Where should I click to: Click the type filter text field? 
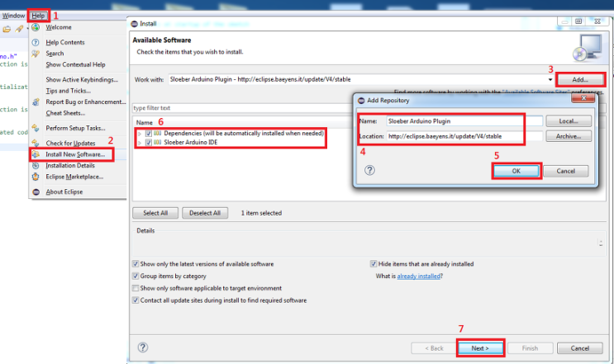click(x=242, y=108)
